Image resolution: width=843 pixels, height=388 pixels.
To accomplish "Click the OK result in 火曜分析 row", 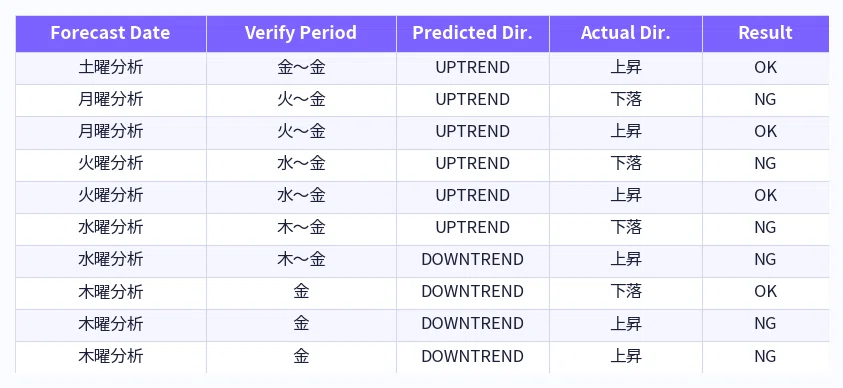I will click(766, 196).
